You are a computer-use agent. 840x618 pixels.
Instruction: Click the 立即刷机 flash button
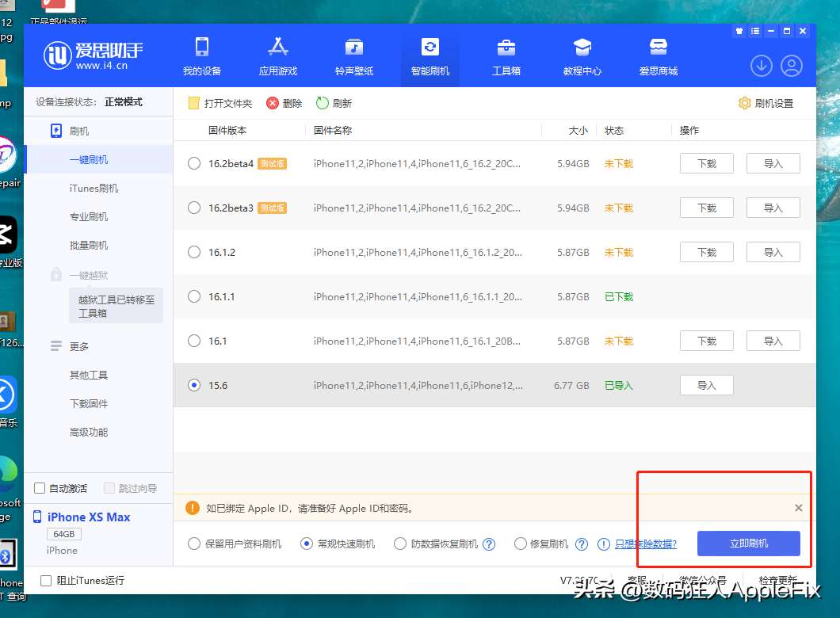[x=748, y=544]
